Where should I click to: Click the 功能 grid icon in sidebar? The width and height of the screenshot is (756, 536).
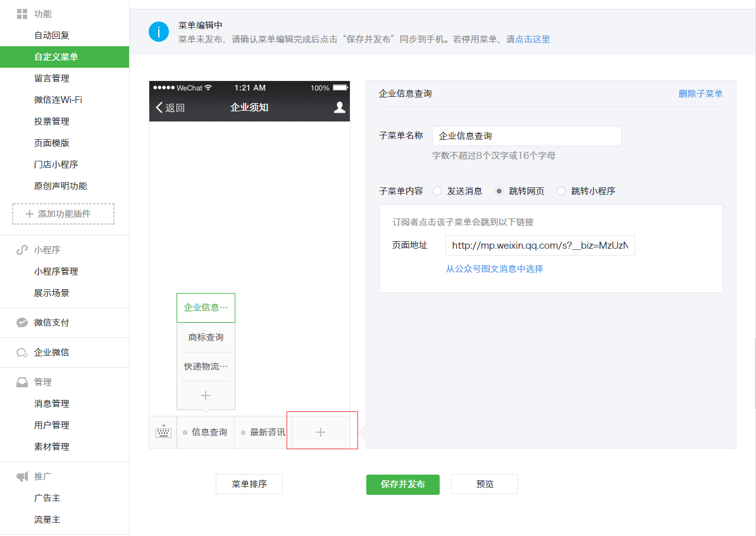pos(22,14)
